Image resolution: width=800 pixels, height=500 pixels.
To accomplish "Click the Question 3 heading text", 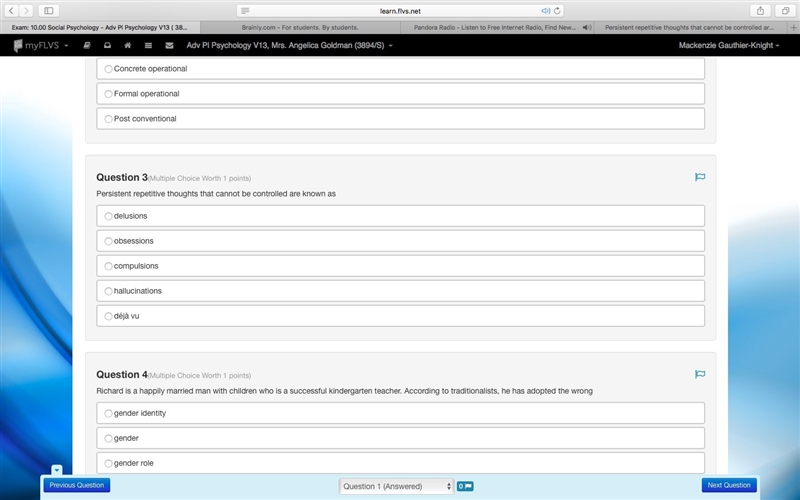I will point(122,177).
